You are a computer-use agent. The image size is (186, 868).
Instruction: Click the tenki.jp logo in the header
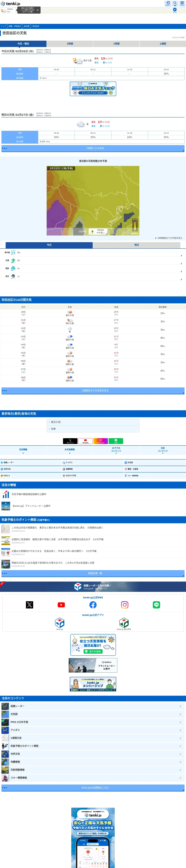[x=10, y=4]
